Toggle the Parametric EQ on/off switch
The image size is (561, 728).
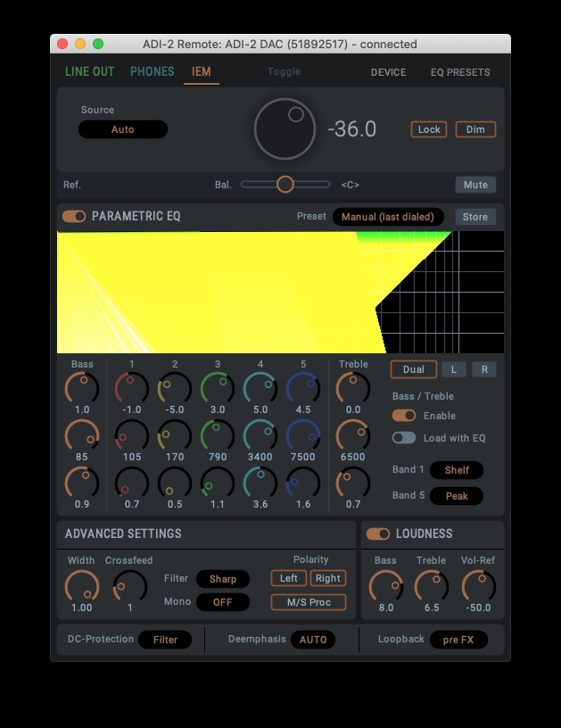[74, 217]
